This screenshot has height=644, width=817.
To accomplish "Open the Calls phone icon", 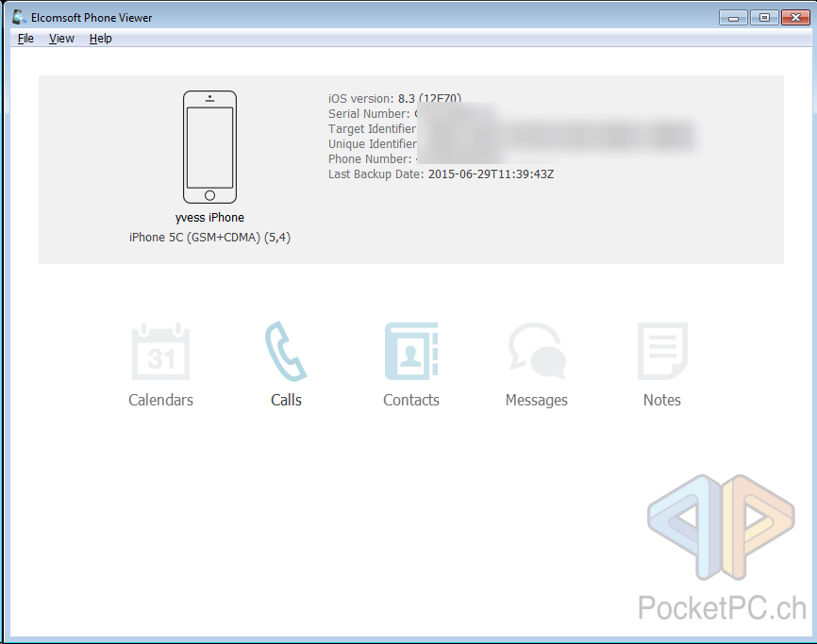I will point(286,352).
